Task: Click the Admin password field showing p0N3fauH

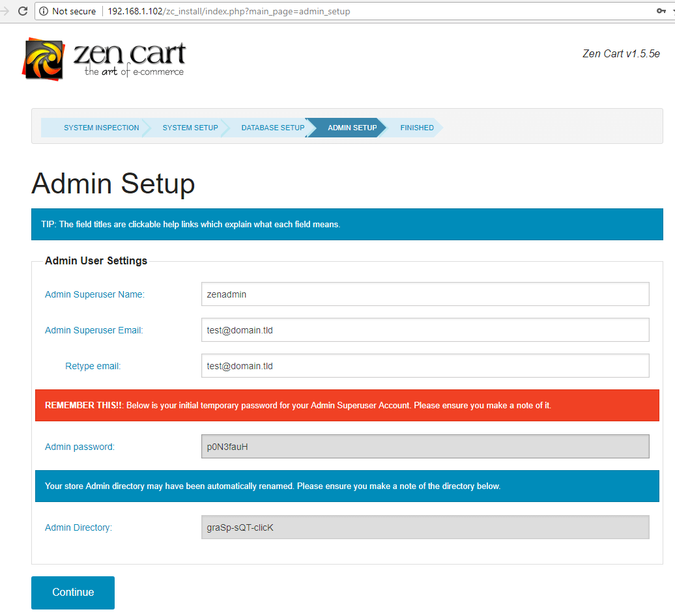Action: (425, 447)
